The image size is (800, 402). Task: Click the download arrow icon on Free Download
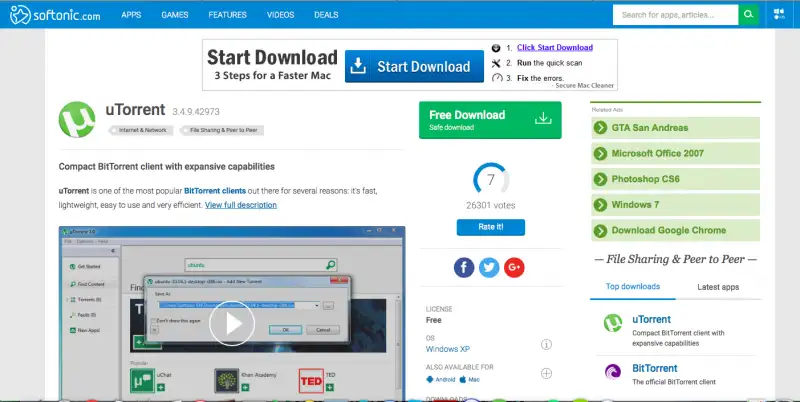pyautogui.click(x=543, y=119)
